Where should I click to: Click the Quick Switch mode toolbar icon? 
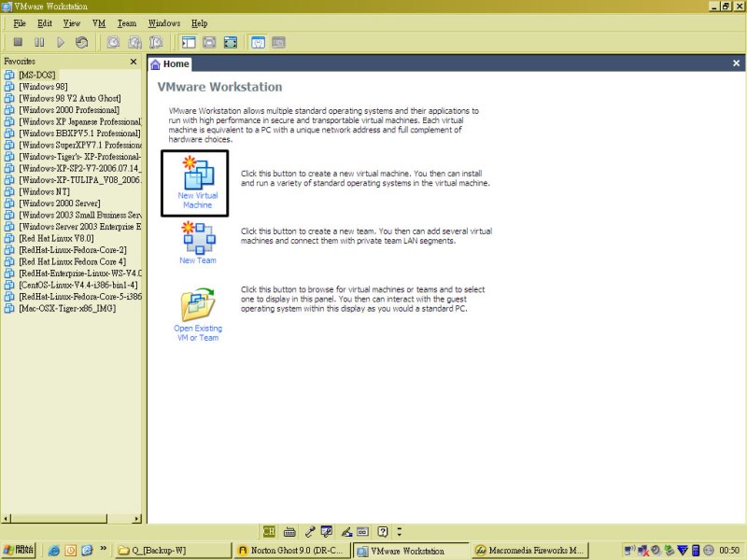(x=209, y=42)
